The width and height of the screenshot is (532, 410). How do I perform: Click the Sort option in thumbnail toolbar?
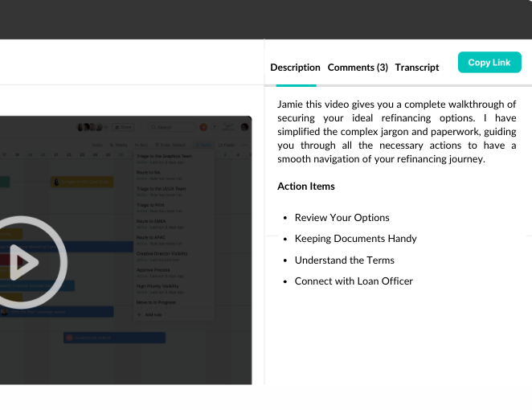tap(141, 145)
